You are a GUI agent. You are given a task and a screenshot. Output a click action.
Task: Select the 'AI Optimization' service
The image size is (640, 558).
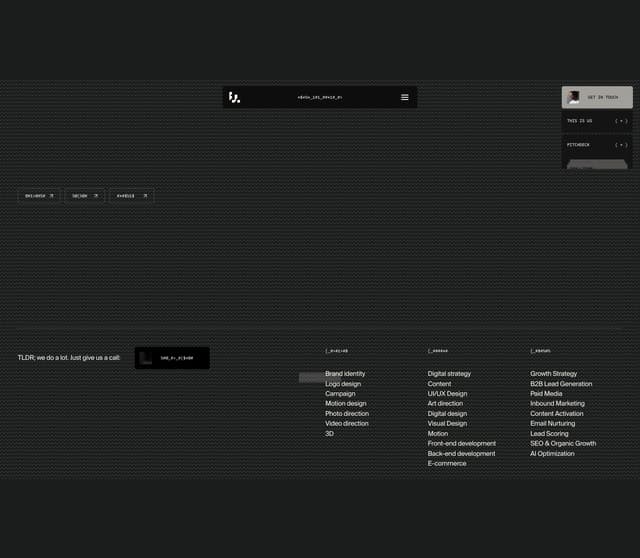[552, 454]
